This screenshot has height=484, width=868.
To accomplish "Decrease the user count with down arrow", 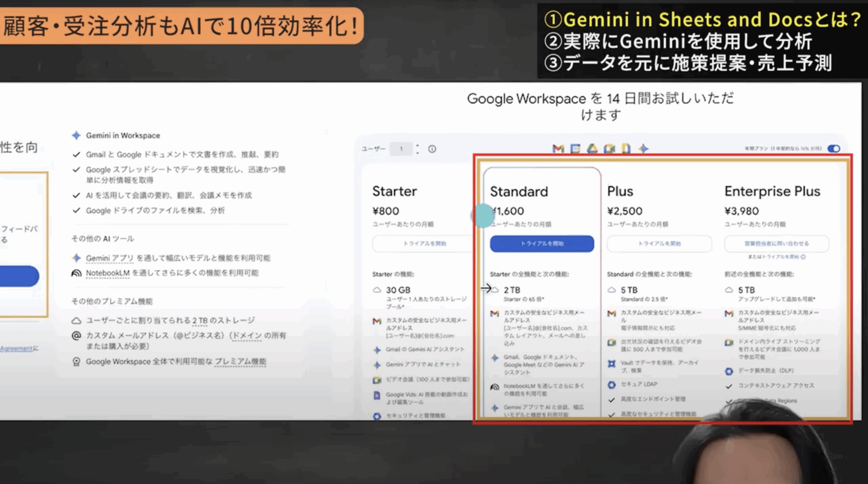I will [x=417, y=152].
